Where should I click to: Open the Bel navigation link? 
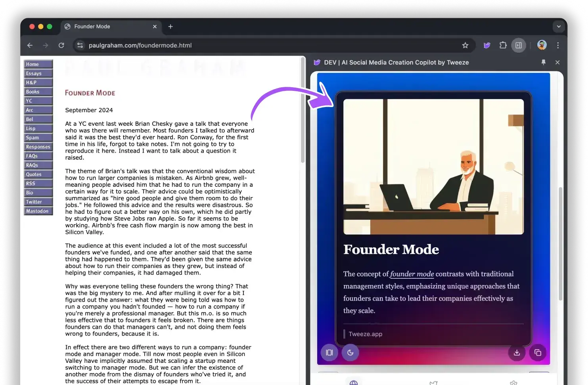tap(38, 119)
